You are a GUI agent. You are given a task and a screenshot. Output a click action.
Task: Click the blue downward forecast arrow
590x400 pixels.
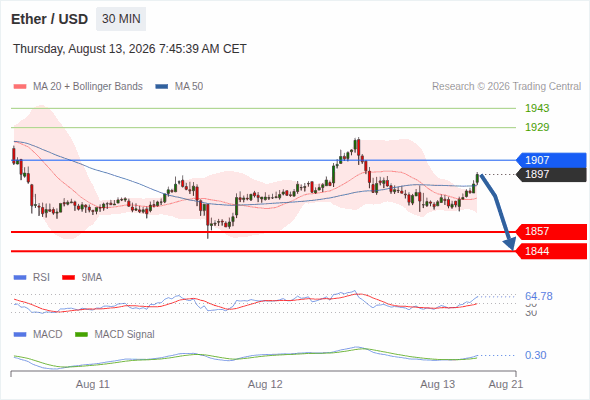pyautogui.click(x=498, y=212)
